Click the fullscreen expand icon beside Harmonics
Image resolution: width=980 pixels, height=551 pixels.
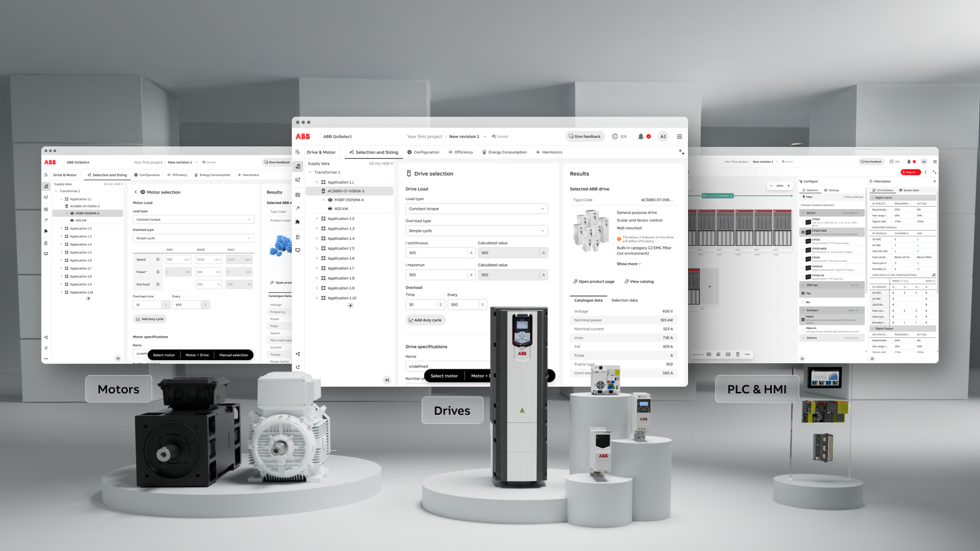tap(681, 152)
